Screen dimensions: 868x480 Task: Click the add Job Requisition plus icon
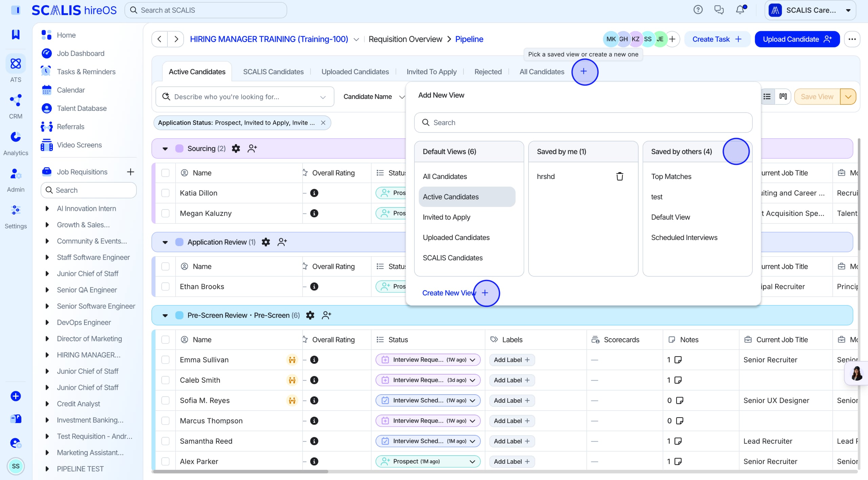coord(130,172)
